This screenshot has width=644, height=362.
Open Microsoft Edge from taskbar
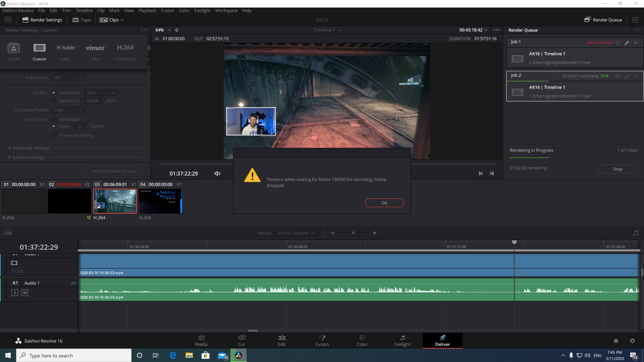point(173,355)
